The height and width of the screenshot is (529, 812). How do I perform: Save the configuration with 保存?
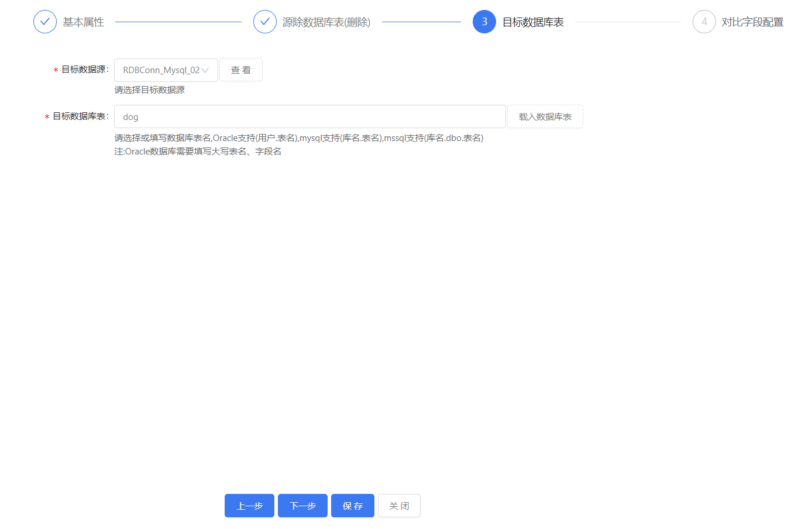[x=353, y=506]
